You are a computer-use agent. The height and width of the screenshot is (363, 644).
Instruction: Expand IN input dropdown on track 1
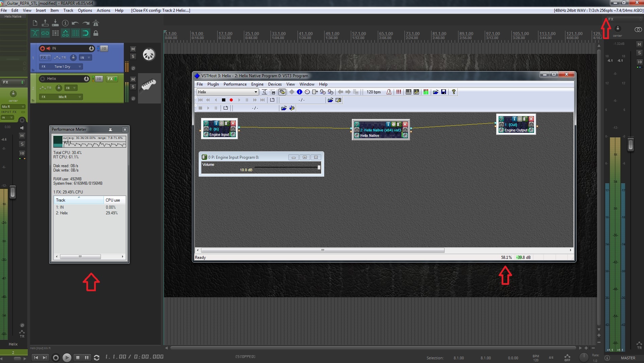(x=85, y=58)
